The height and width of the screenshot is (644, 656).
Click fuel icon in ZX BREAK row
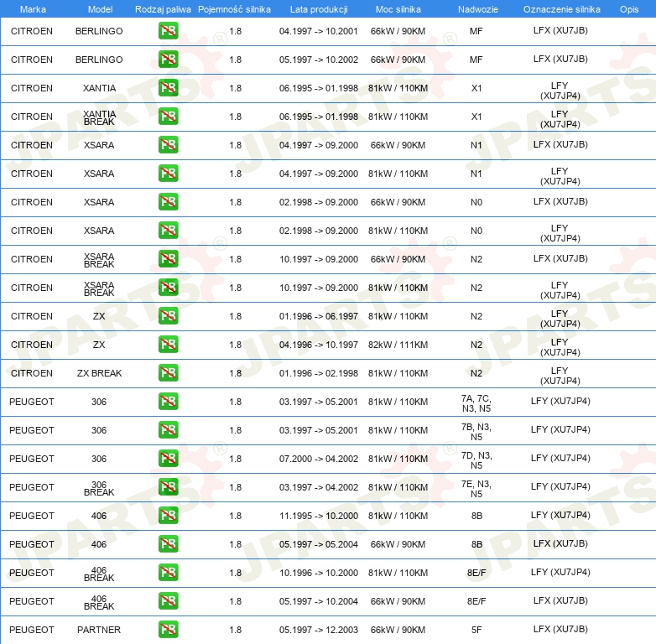tap(168, 372)
